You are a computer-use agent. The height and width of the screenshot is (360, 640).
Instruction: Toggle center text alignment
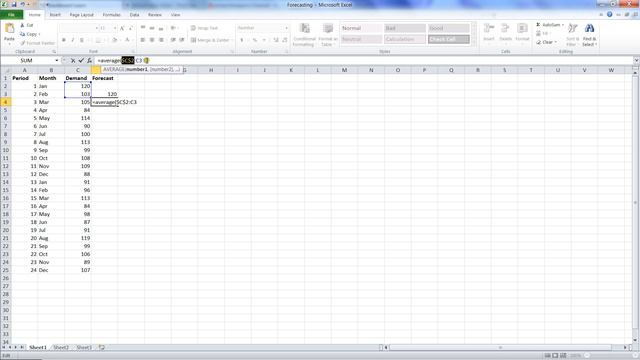[x=152, y=40]
